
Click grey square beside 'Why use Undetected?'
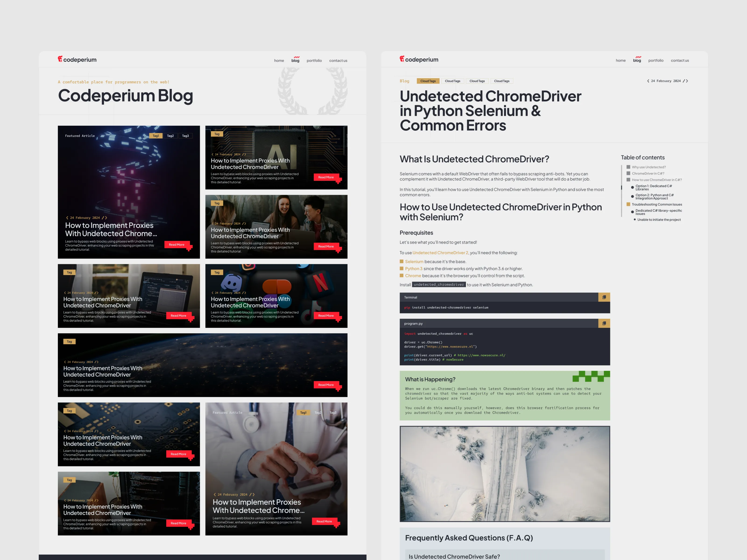(628, 167)
